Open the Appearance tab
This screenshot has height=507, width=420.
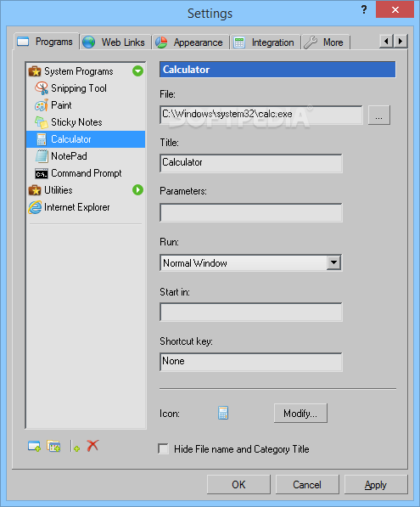coord(191,42)
